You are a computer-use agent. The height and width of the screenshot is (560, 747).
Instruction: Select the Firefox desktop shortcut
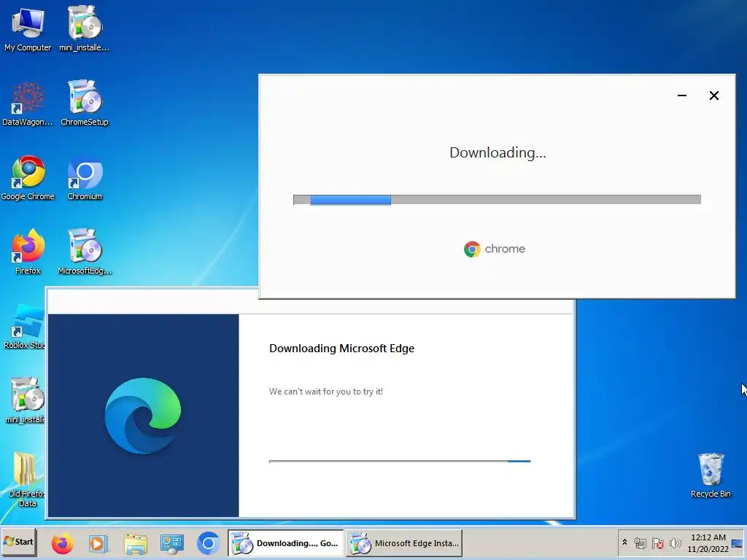(x=28, y=252)
